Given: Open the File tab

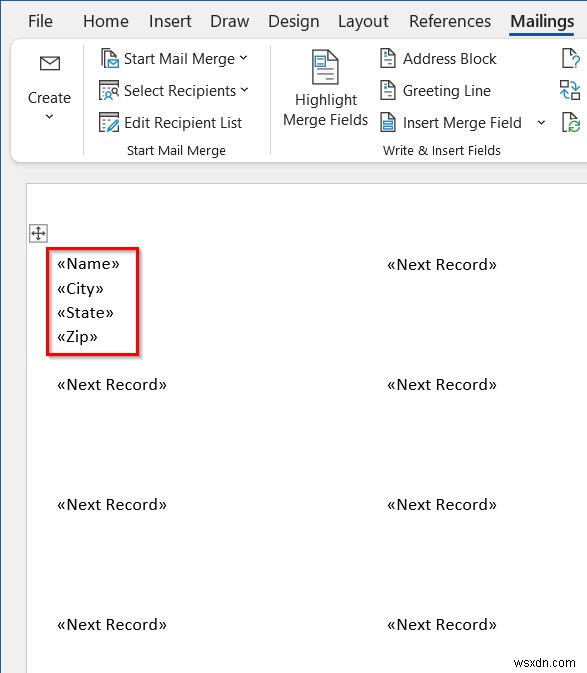Looking at the screenshot, I should point(40,21).
